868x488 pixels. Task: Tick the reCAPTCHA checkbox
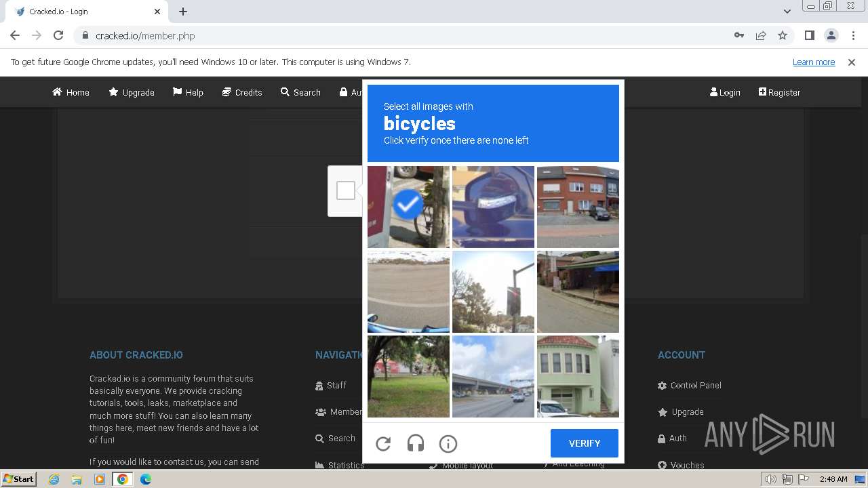[346, 190]
